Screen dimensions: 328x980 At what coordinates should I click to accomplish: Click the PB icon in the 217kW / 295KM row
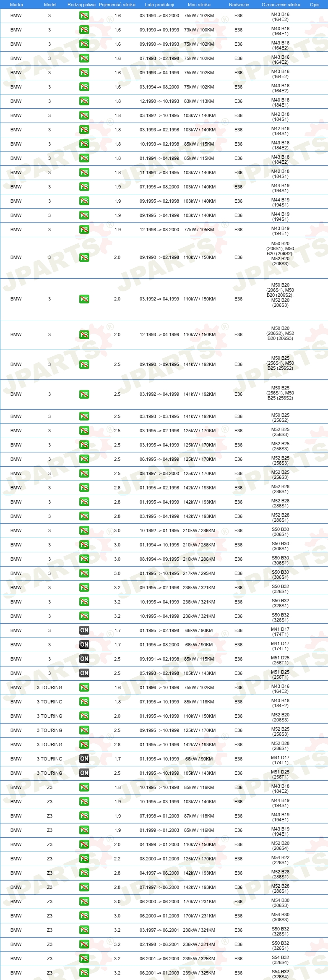(84, 573)
